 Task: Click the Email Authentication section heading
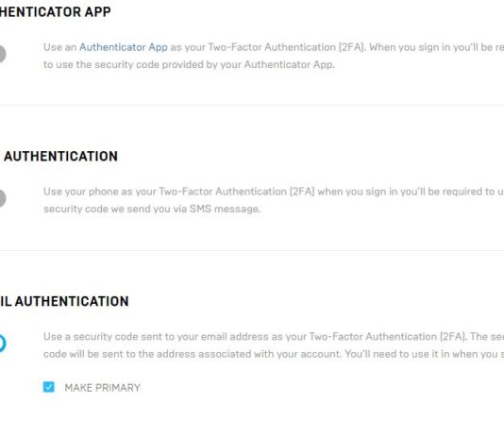(x=64, y=301)
